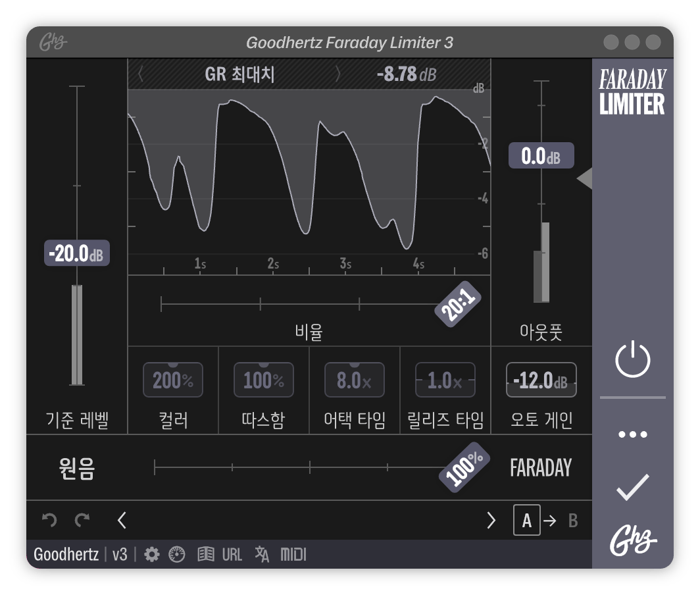Click the 1.0x release time field
700x595 pixels.
445,380
